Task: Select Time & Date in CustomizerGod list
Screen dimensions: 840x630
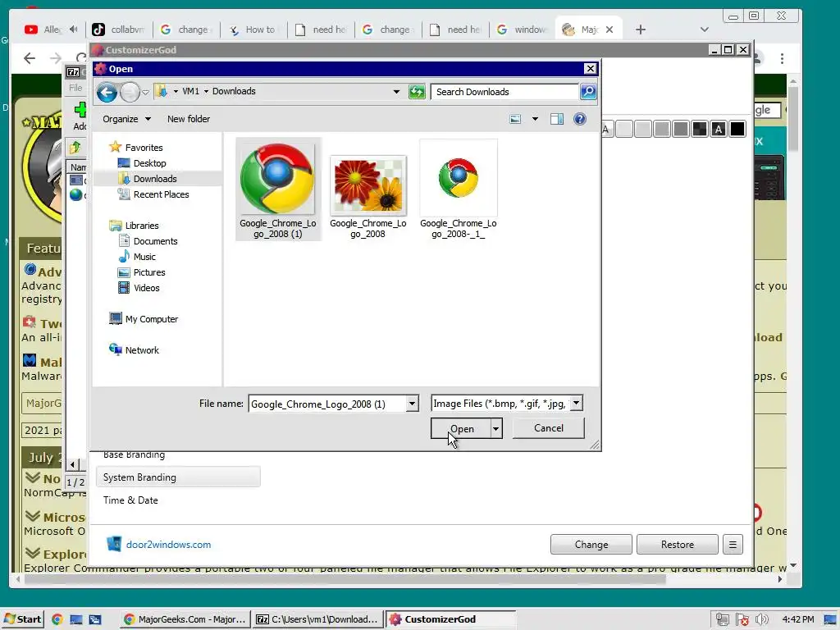Action: [x=130, y=500]
